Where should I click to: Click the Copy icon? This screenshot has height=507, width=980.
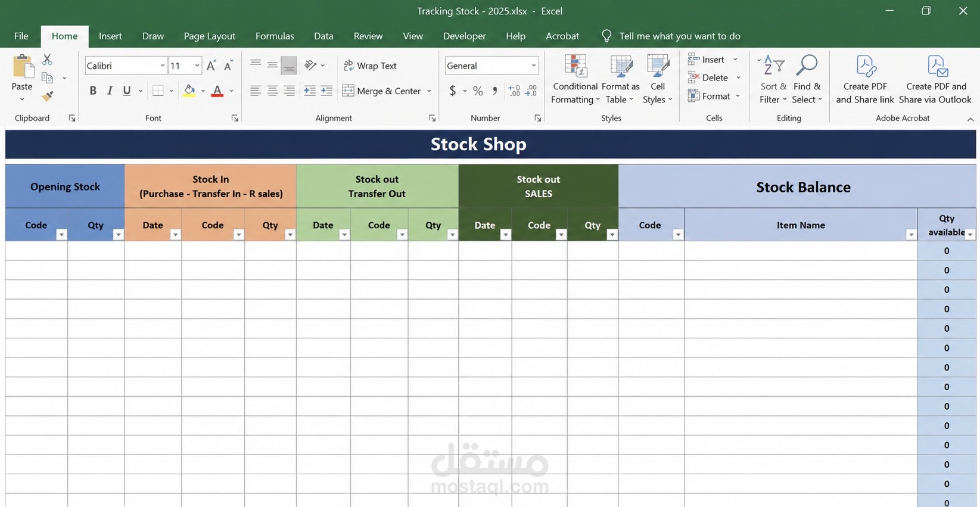(48, 78)
